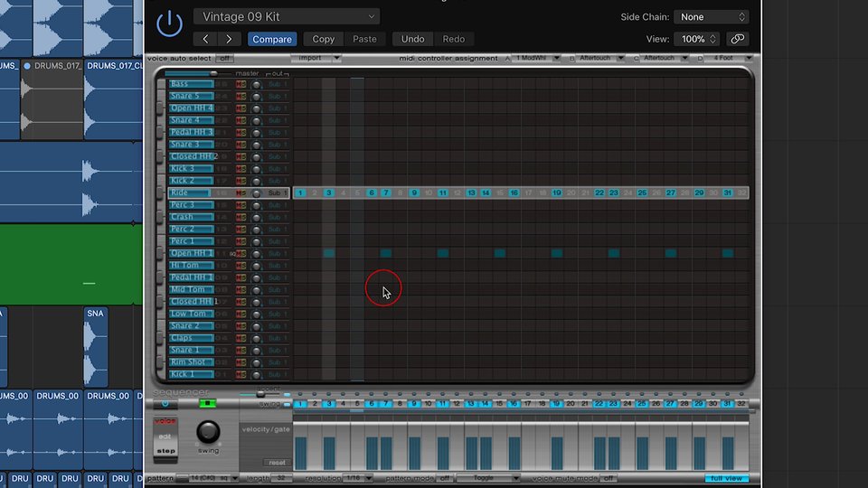868x488 pixels.
Task: Adjust the swing knob in sequencer
Action: [x=208, y=432]
